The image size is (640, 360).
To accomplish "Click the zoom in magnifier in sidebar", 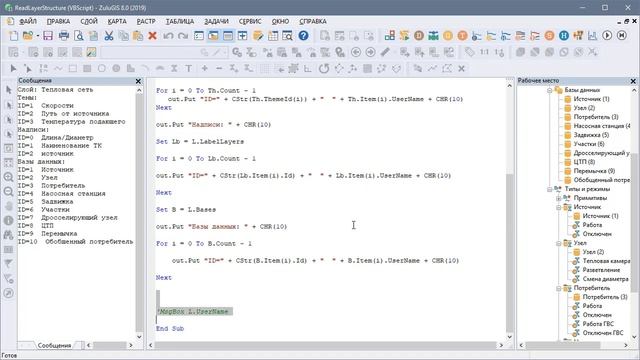I will [9, 177].
